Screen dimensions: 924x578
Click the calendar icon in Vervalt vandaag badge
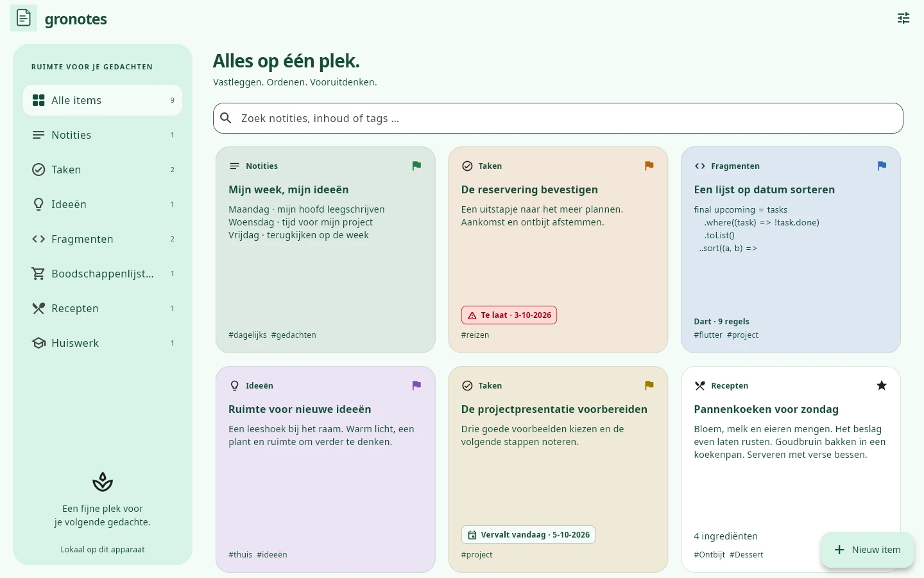(x=472, y=535)
